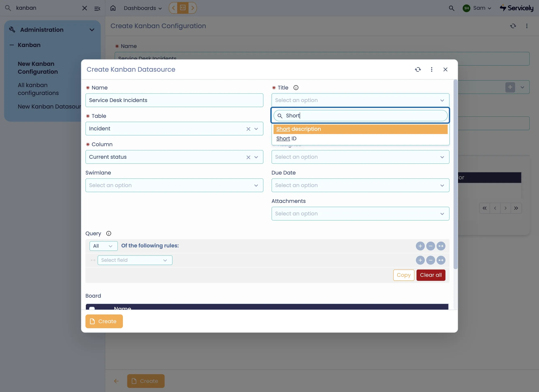Click the code panel icon in the header pill

tap(183, 8)
